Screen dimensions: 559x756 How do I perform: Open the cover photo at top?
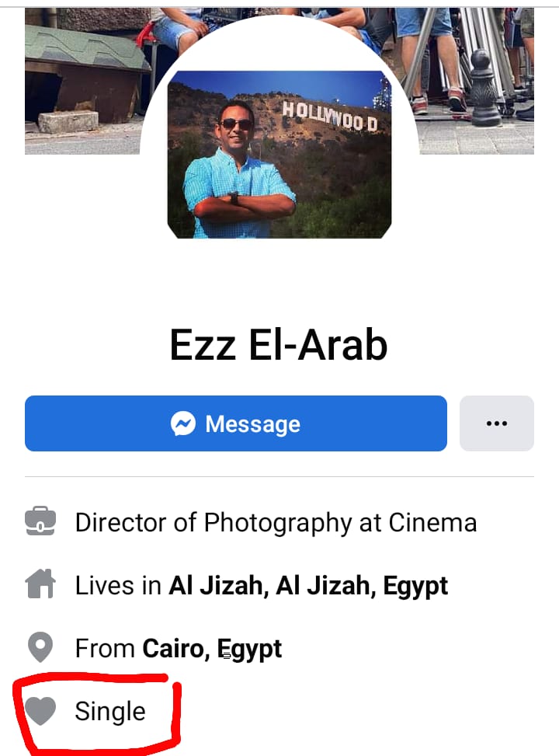click(279, 81)
